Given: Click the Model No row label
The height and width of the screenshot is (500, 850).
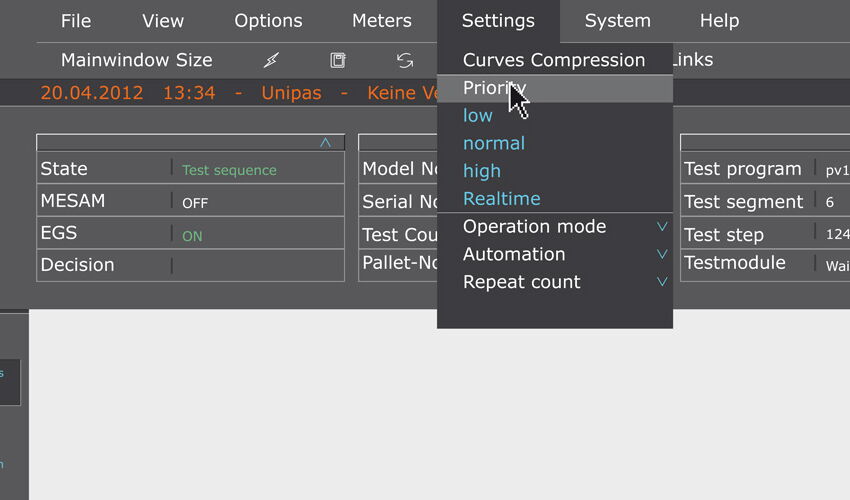Looking at the screenshot, I should coord(400,169).
